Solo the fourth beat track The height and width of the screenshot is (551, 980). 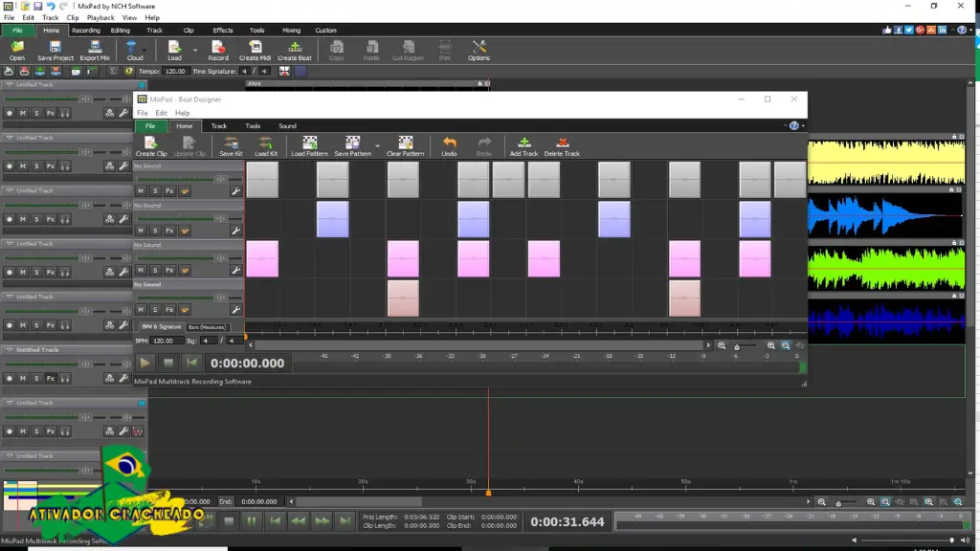(155, 310)
